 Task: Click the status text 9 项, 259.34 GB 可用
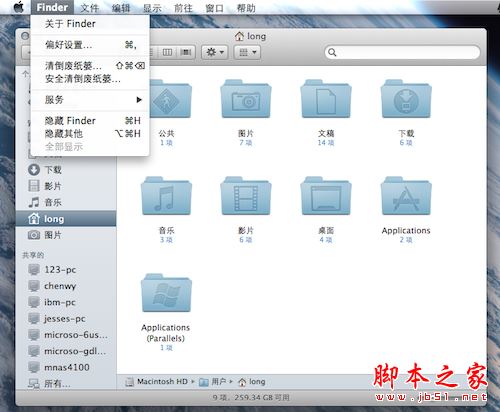(251, 397)
